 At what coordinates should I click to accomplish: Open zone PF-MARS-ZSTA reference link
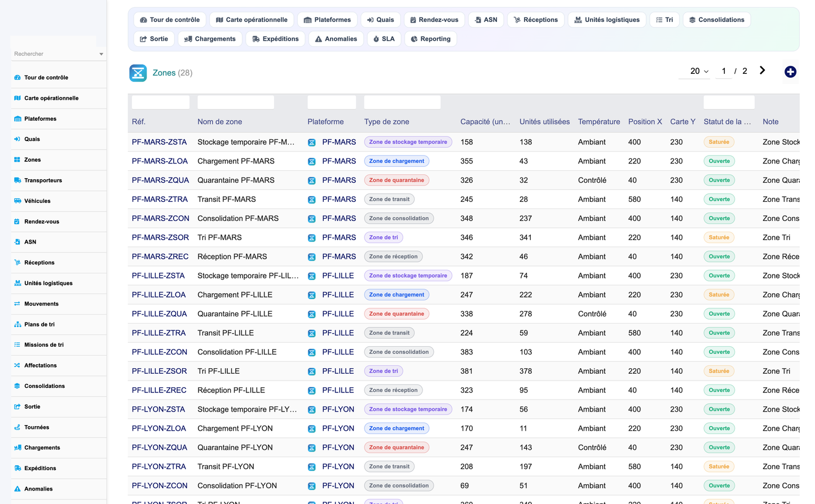159,142
